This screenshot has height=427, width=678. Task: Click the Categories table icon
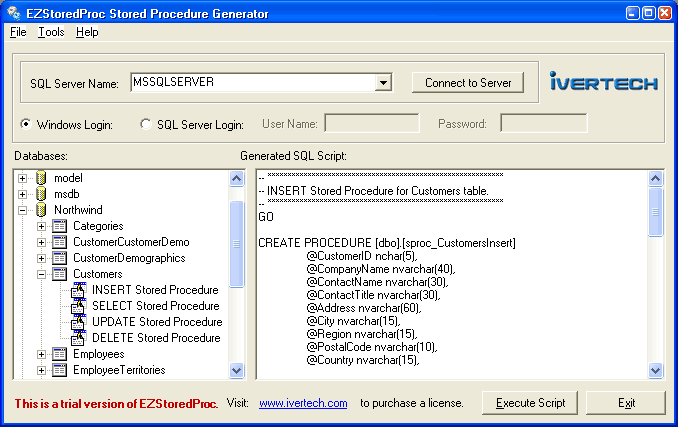[x=59, y=226]
